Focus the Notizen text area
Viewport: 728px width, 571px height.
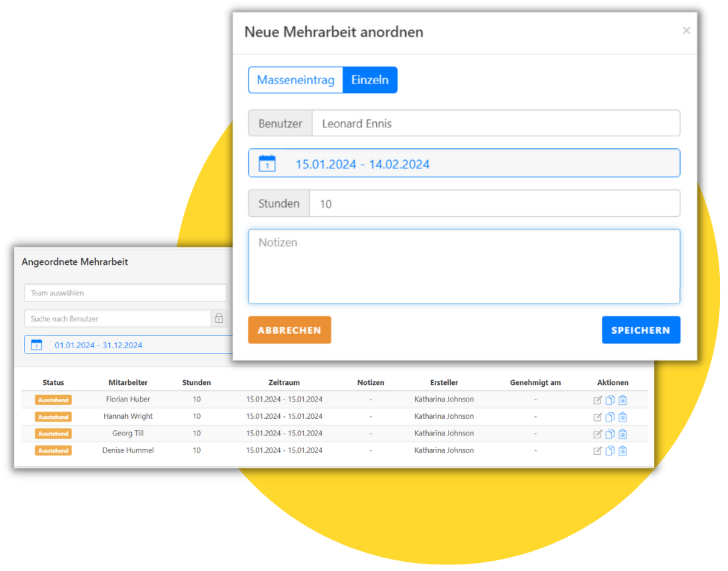pyautogui.click(x=464, y=267)
